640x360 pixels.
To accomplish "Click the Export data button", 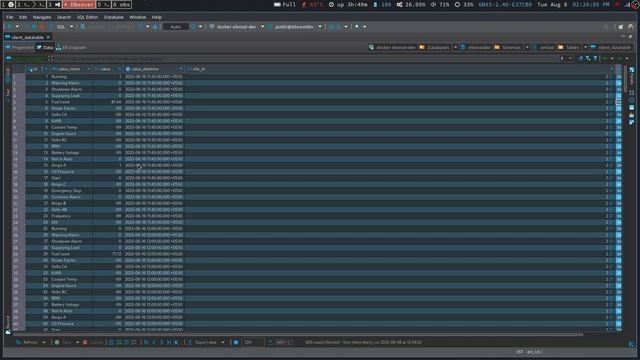I will pyautogui.click(x=203, y=342).
